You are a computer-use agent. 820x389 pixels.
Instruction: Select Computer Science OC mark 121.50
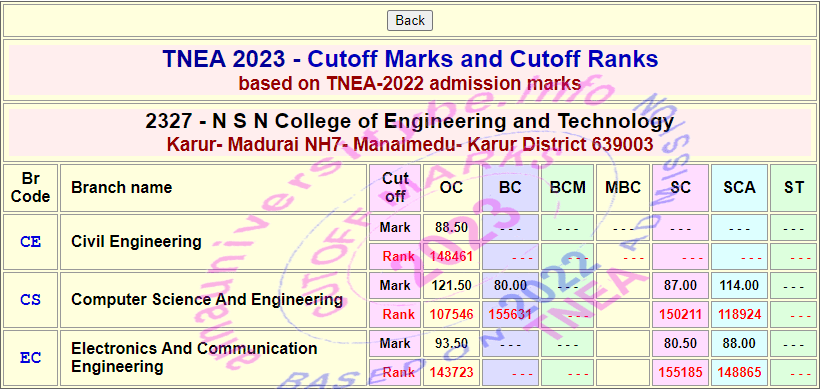tap(451, 285)
